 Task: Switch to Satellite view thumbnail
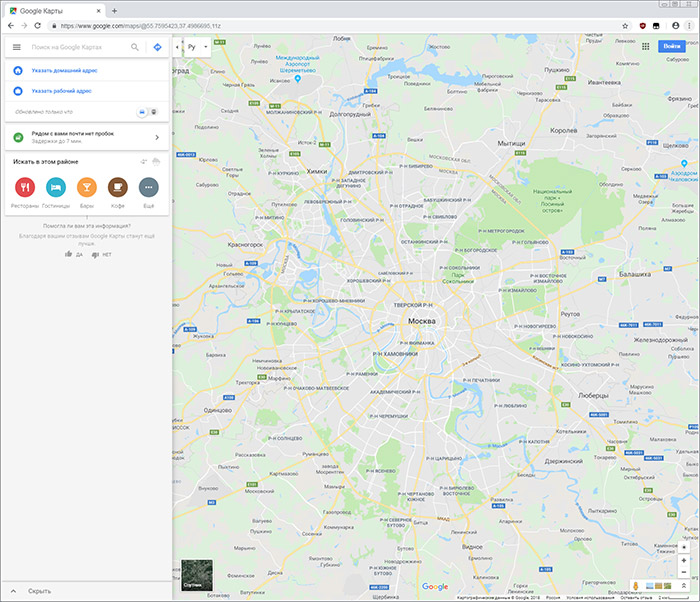(197, 575)
